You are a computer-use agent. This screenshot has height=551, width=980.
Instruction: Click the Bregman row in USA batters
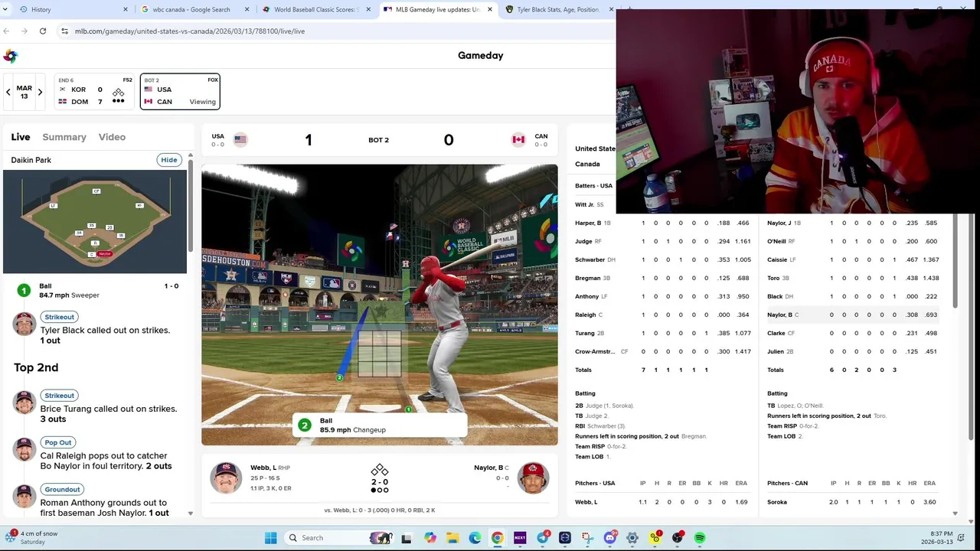(663, 278)
